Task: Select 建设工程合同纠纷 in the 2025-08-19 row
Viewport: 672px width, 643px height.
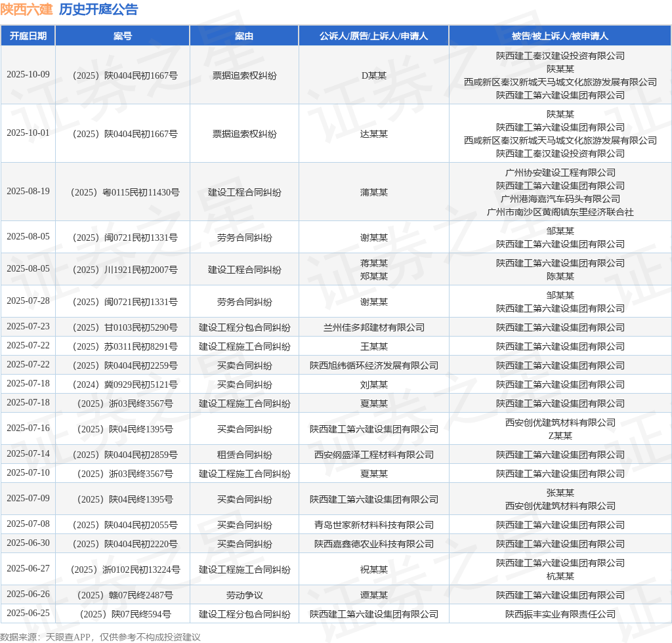Action: click(x=244, y=192)
